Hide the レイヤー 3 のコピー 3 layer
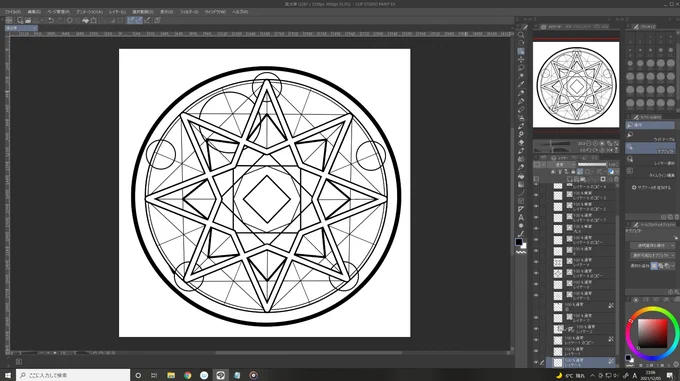Screen dimensions: 680x381 click(536, 195)
